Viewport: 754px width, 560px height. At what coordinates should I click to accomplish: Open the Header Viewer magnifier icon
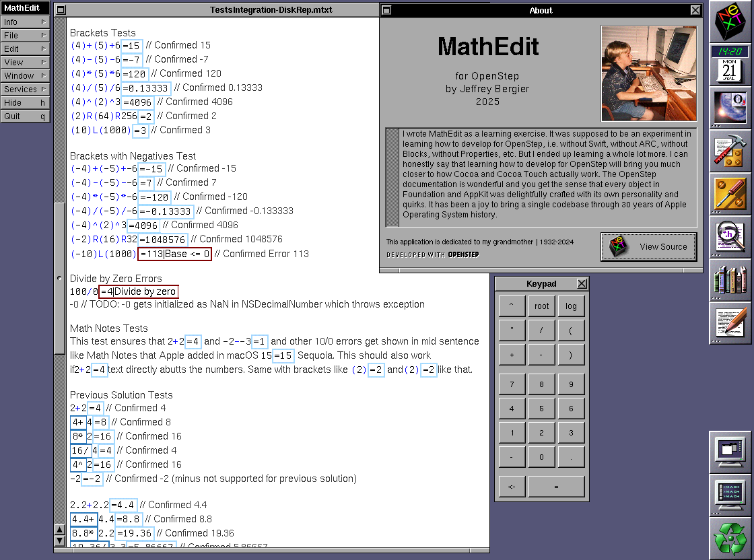click(x=731, y=237)
